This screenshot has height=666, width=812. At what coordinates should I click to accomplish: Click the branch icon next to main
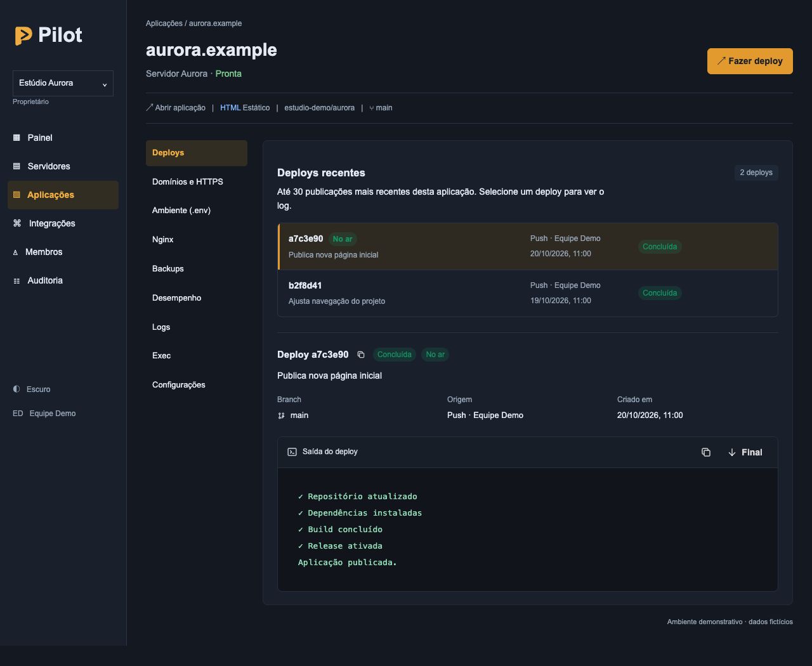pyautogui.click(x=281, y=415)
